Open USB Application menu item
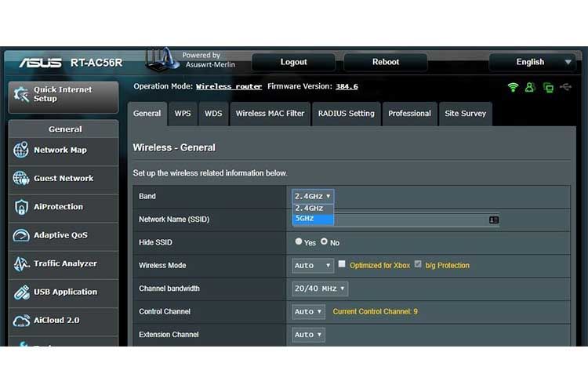 pyautogui.click(x=64, y=292)
